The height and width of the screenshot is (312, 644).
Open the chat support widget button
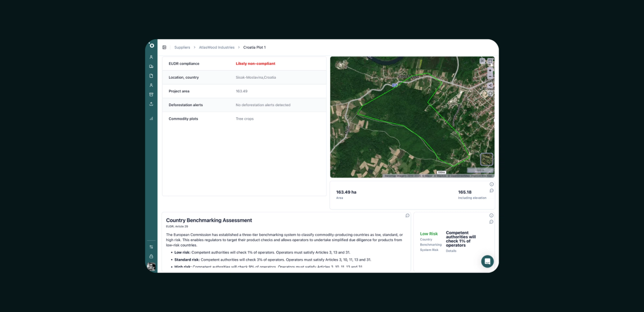click(487, 261)
